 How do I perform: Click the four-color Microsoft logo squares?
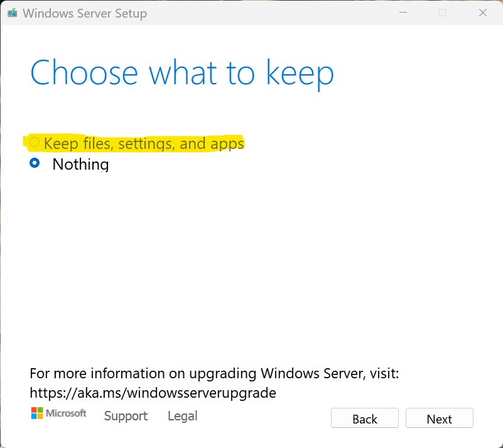[37, 413]
